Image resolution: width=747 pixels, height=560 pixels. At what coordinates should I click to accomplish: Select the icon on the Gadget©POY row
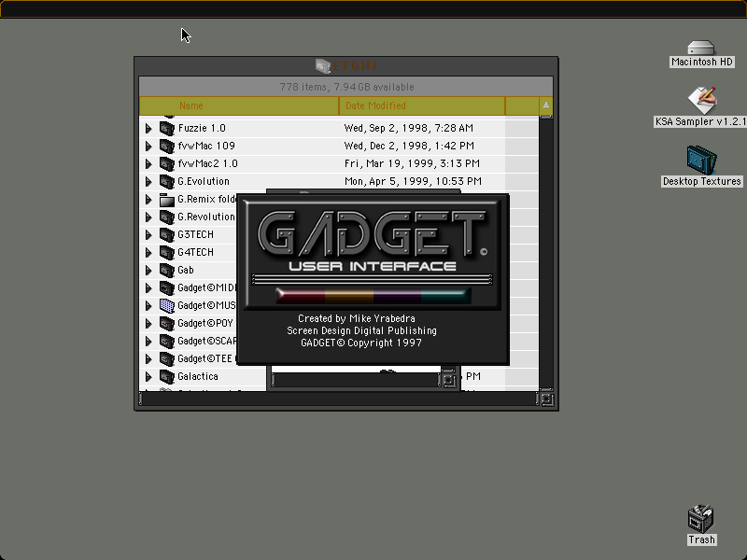tap(167, 323)
